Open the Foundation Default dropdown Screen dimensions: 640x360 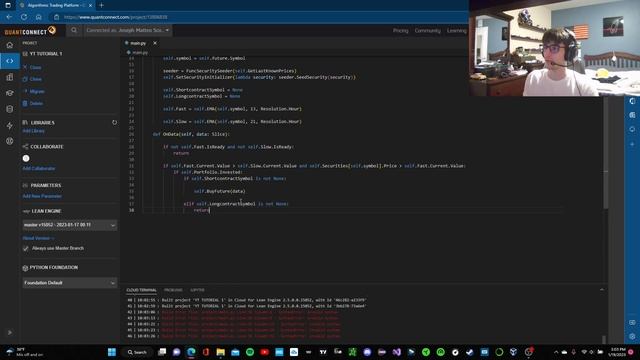[x=69, y=283]
